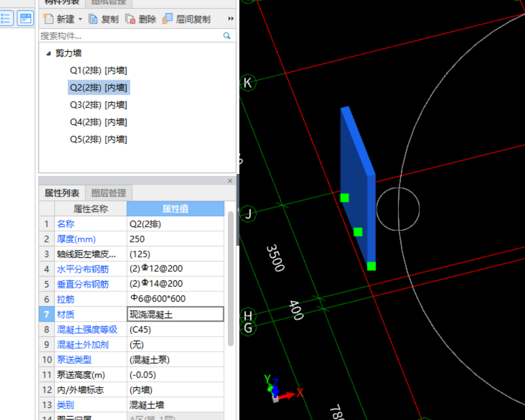Click the bottom green grip on wall

point(371,266)
